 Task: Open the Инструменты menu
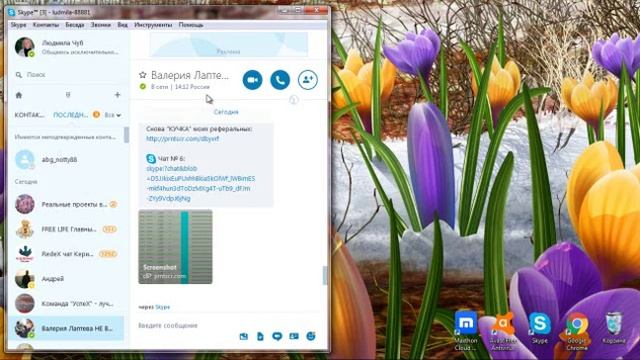click(x=153, y=25)
